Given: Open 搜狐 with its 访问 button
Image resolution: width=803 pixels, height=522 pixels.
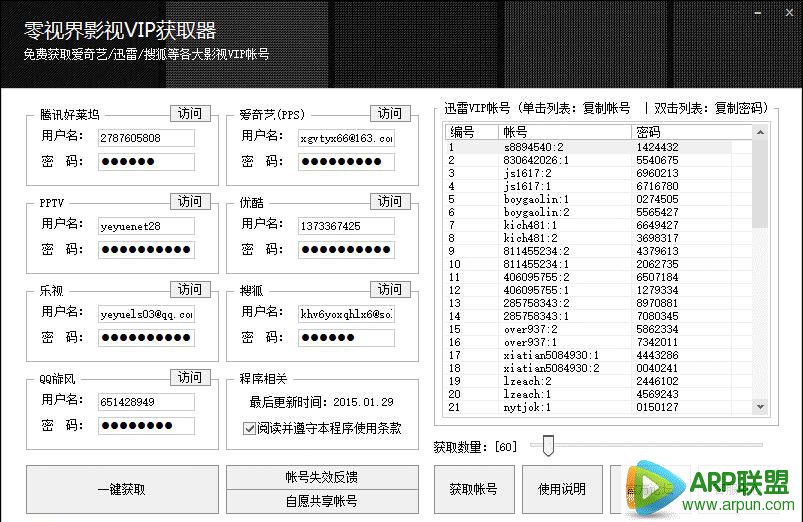Looking at the screenshot, I should pos(390,289).
